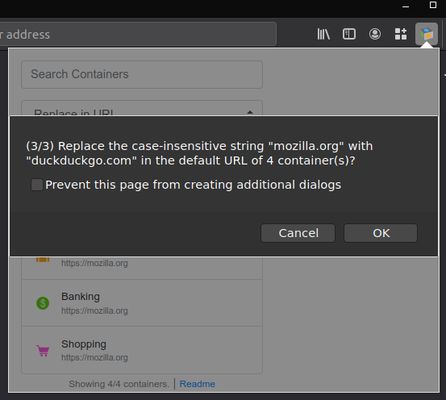
Task: Open the extensions grid icon
Action: pos(401,34)
